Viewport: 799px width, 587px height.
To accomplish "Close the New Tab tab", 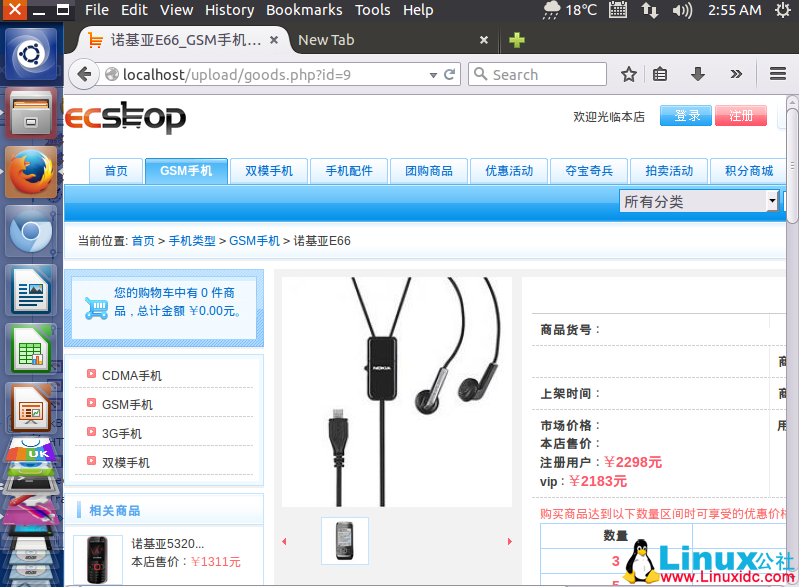I will [484, 40].
